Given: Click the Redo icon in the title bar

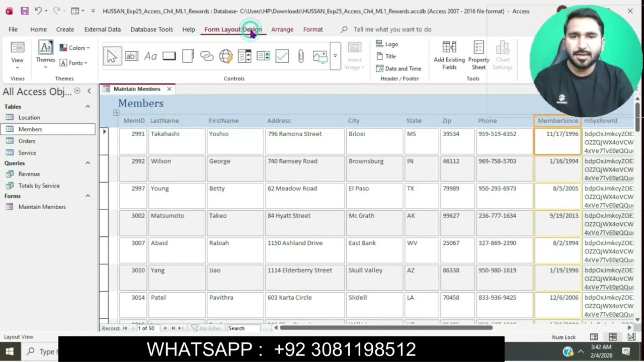Looking at the screenshot, I should (56, 11).
